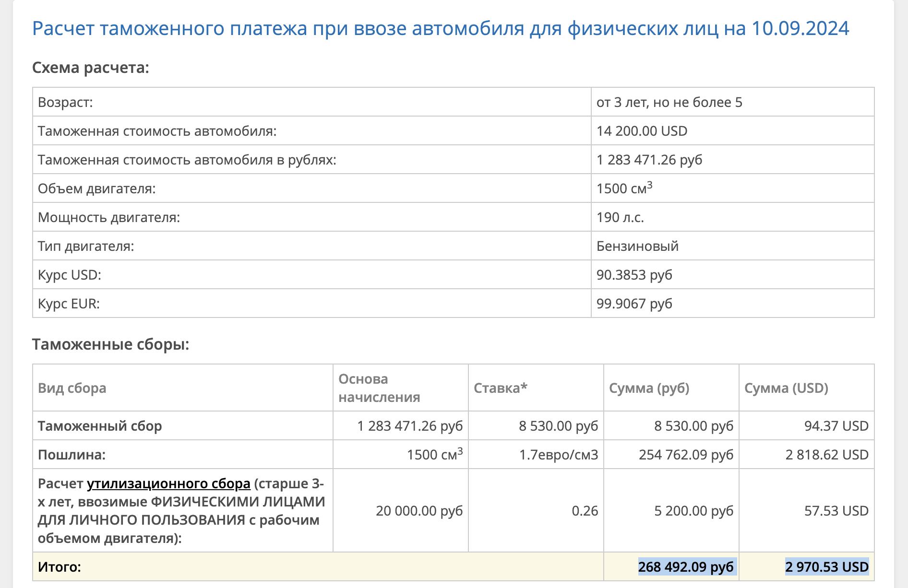
Task: Click the 1.7евро/см3 rate
Action: point(559,455)
